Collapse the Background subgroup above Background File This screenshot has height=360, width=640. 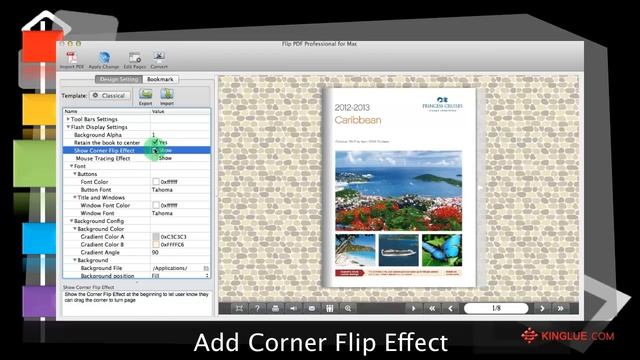pyautogui.click(x=75, y=260)
